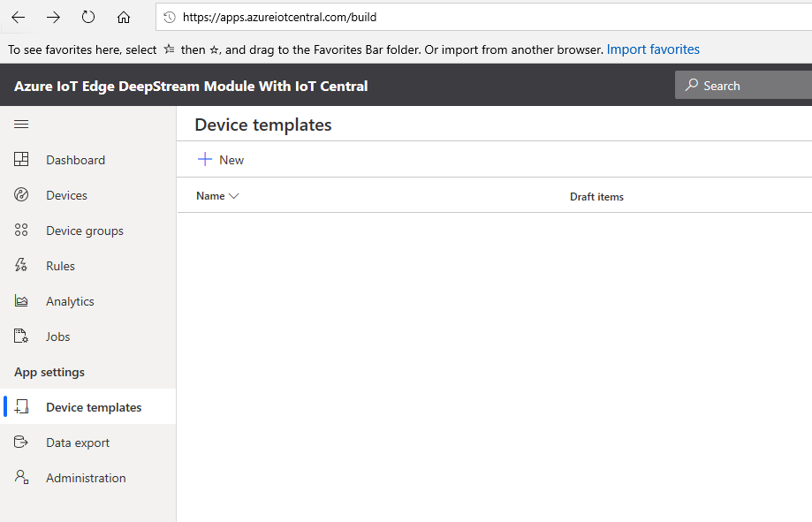
Task: Navigate to Devices page
Action: tap(67, 195)
